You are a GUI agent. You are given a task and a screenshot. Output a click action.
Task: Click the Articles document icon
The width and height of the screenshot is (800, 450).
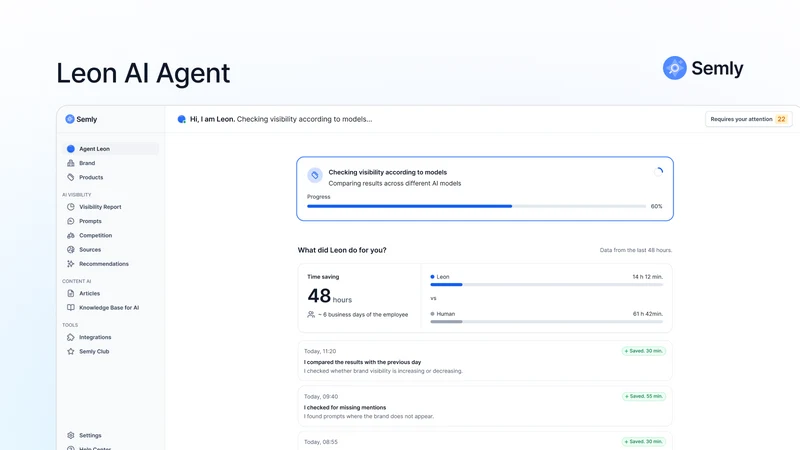[x=70, y=294]
